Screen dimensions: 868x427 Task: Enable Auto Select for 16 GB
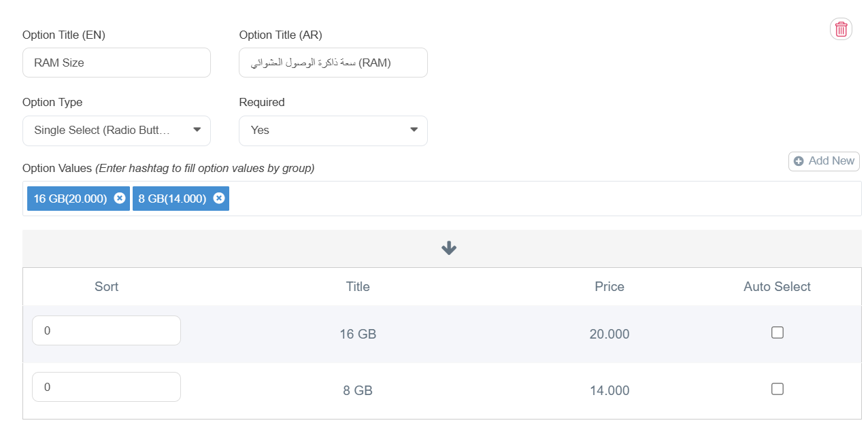coord(778,332)
